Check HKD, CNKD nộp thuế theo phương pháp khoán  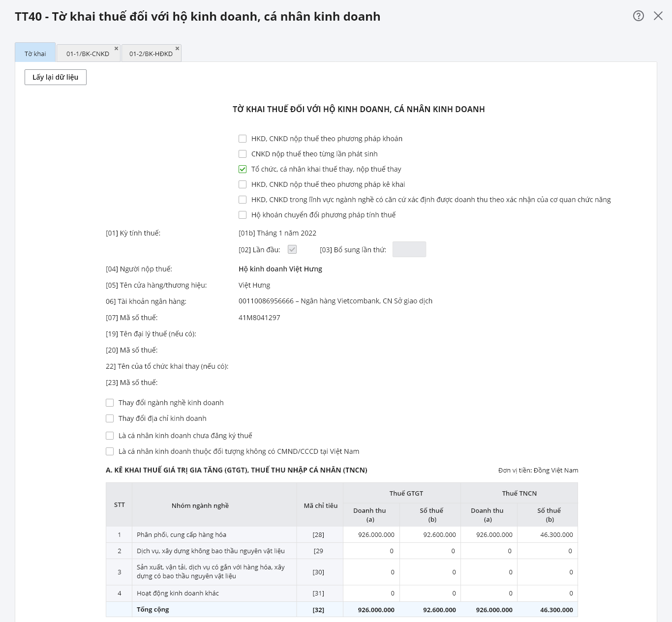(x=243, y=139)
